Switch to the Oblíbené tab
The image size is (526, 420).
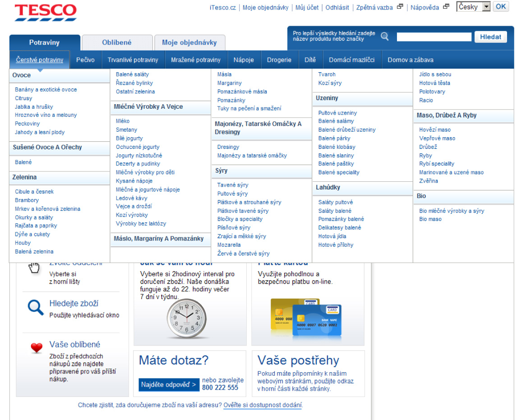tap(117, 42)
